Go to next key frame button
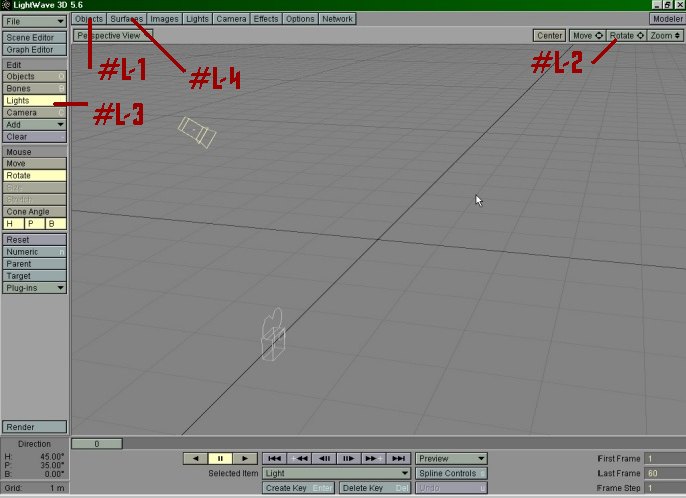Image resolution: width=686 pixels, height=498 pixels. [x=373, y=459]
